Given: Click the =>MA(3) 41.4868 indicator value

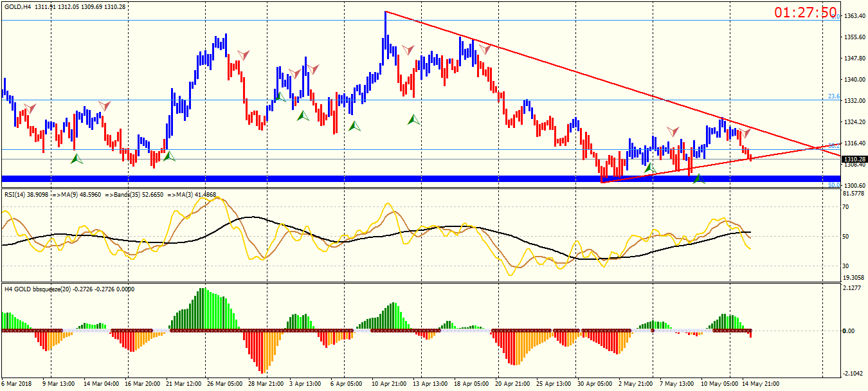Looking at the screenshot, I should (192, 194).
